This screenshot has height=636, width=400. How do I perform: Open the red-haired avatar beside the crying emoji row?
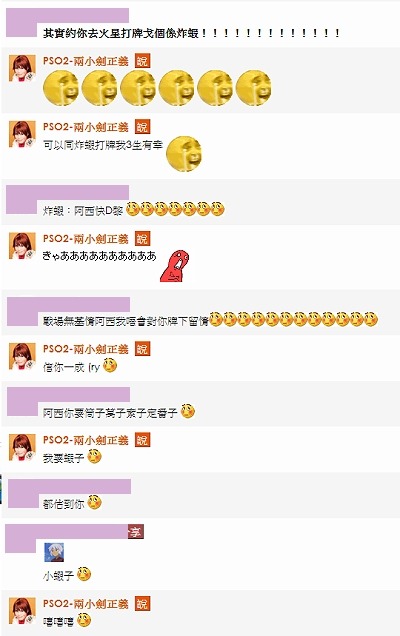tap(22, 69)
